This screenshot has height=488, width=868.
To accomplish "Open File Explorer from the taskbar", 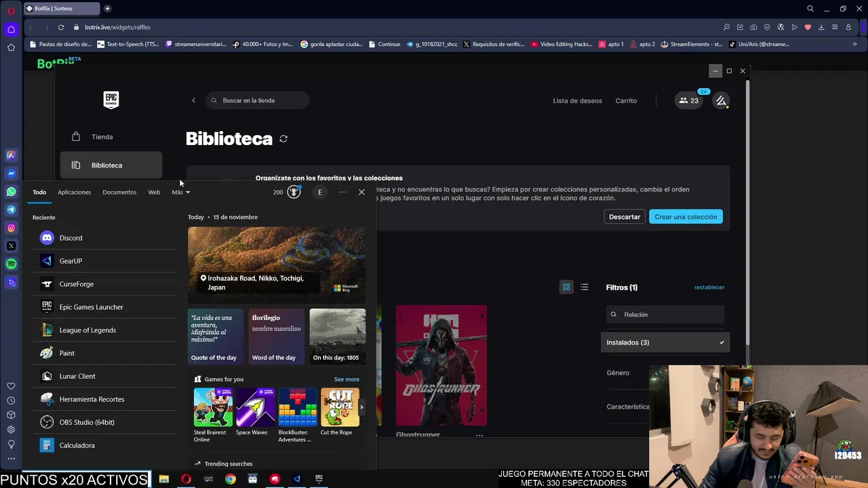I will pyautogui.click(x=163, y=479).
